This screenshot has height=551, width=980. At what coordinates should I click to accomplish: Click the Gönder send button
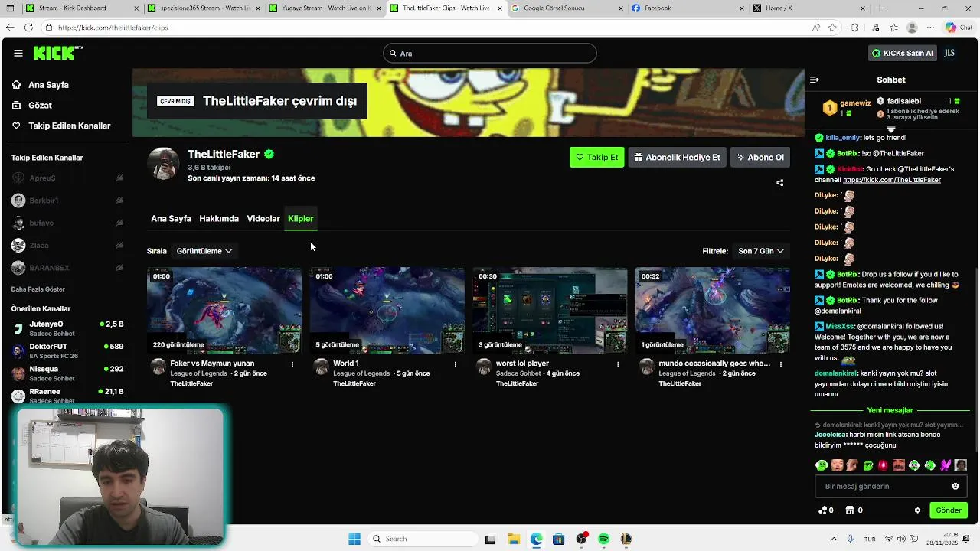click(949, 510)
